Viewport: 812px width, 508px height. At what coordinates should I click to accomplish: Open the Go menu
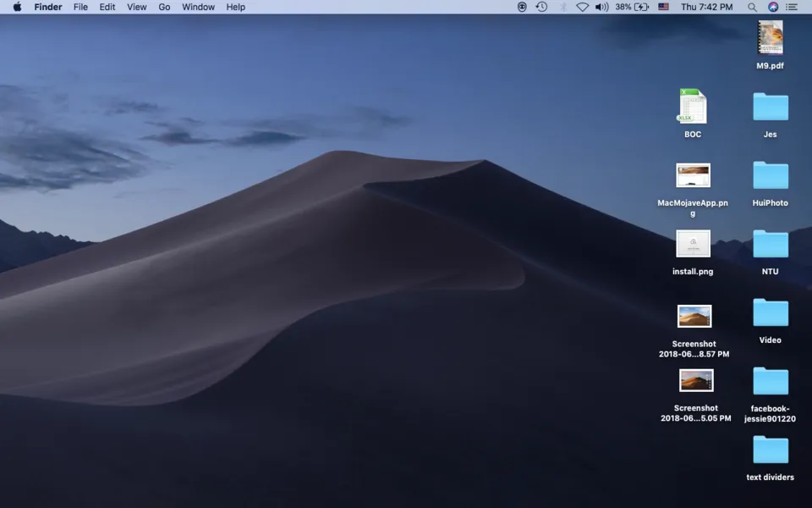click(x=164, y=7)
